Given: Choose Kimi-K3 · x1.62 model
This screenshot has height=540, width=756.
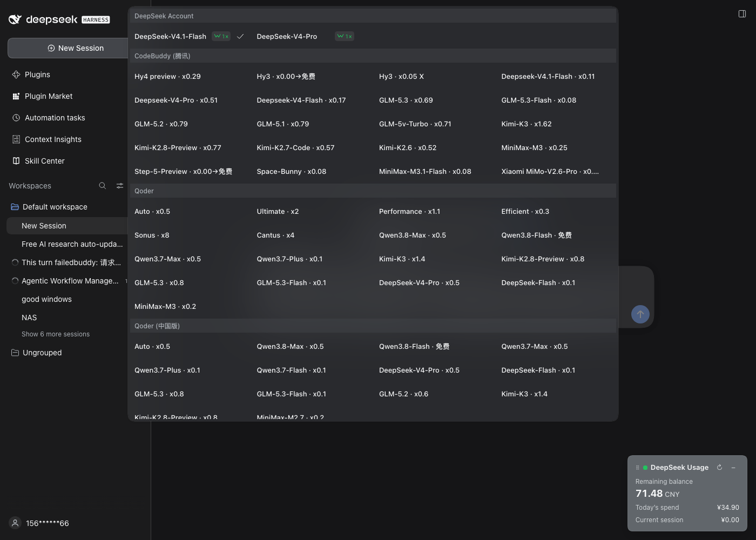Looking at the screenshot, I should (x=526, y=124).
